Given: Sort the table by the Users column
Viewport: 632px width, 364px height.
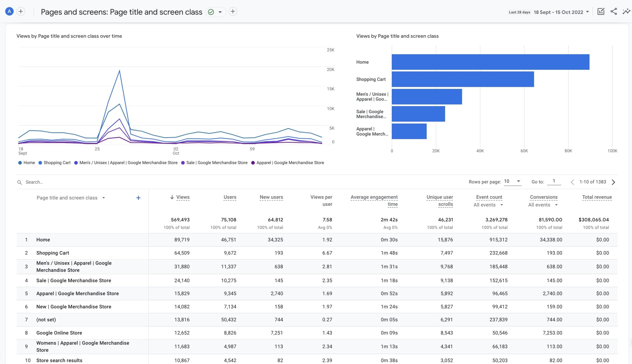Looking at the screenshot, I should (x=229, y=197).
